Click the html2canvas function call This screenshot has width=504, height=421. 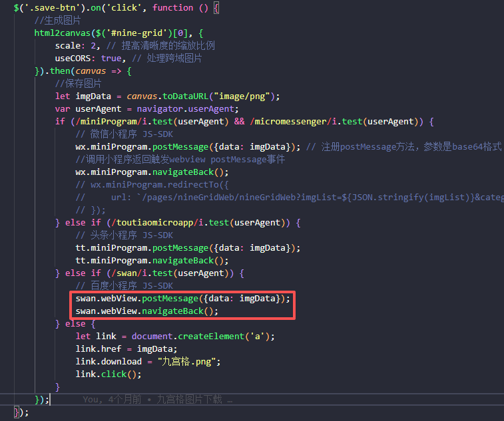[60, 33]
